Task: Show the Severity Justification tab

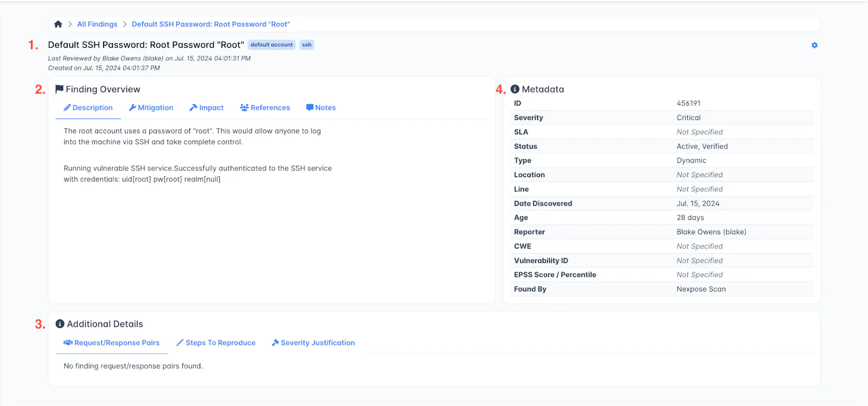Action: pyautogui.click(x=313, y=343)
